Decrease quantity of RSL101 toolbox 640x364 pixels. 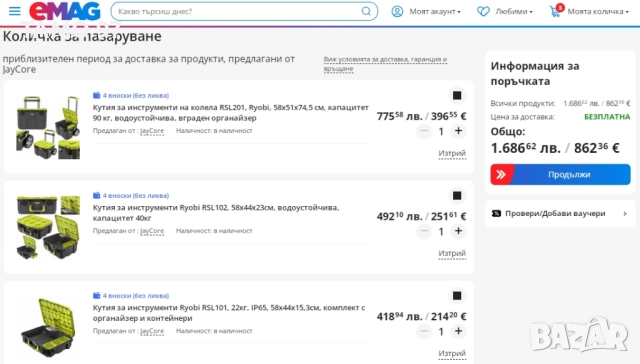point(424,331)
